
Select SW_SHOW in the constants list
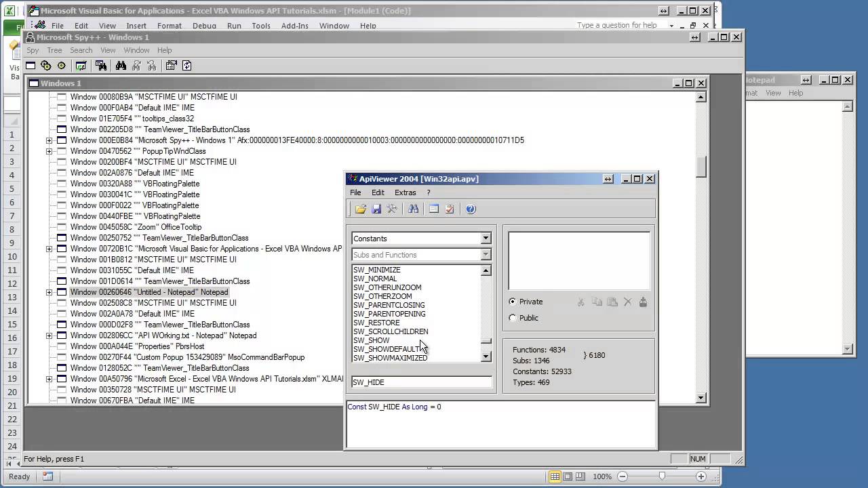[372, 340]
